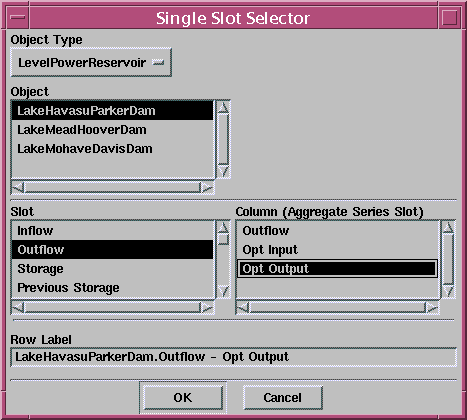This screenshot has width=467, height=420.
Task: Click Object list scroll up arrow
Action: point(223,107)
